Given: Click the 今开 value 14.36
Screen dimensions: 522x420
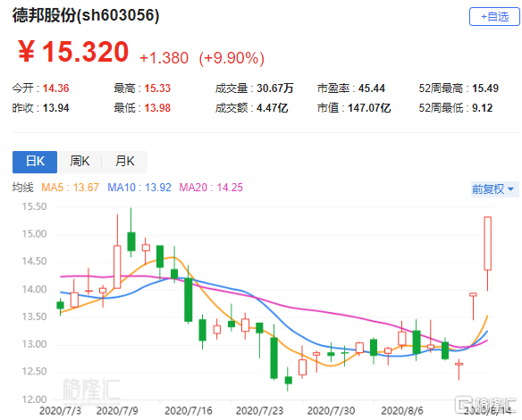Looking at the screenshot, I should (x=55, y=88).
